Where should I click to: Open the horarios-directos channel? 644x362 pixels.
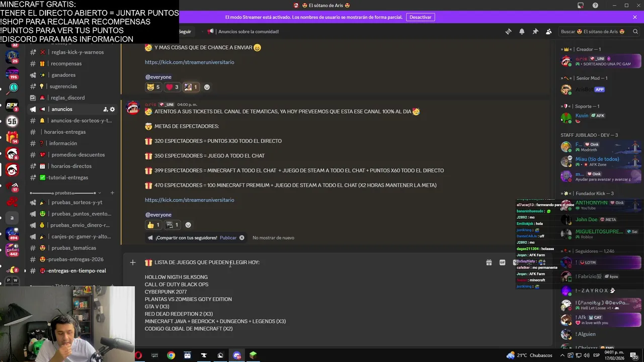(x=72, y=166)
